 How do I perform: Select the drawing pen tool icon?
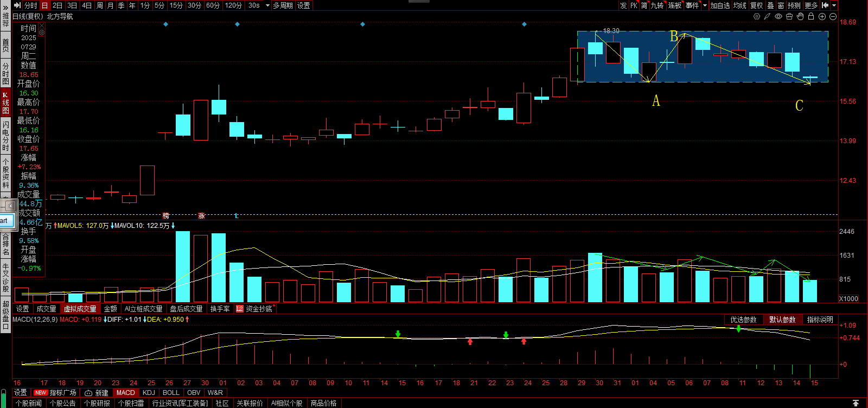[x=768, y=16]
